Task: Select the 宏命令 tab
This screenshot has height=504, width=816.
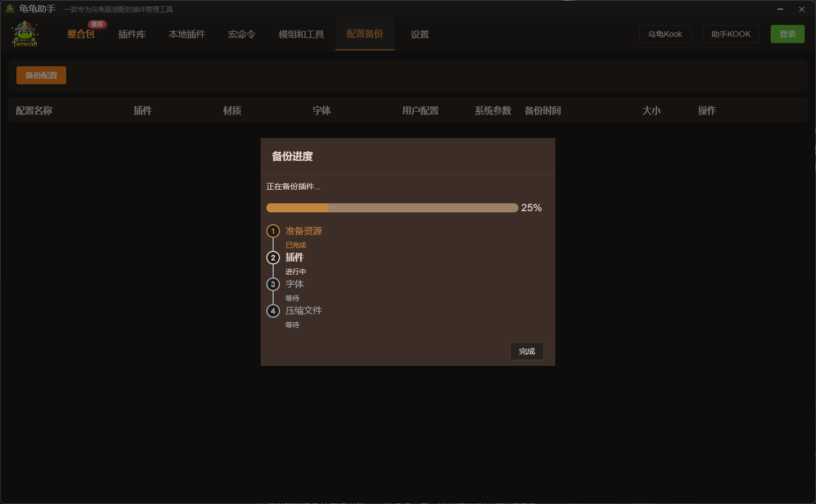Action: click(x=241, y=35)
